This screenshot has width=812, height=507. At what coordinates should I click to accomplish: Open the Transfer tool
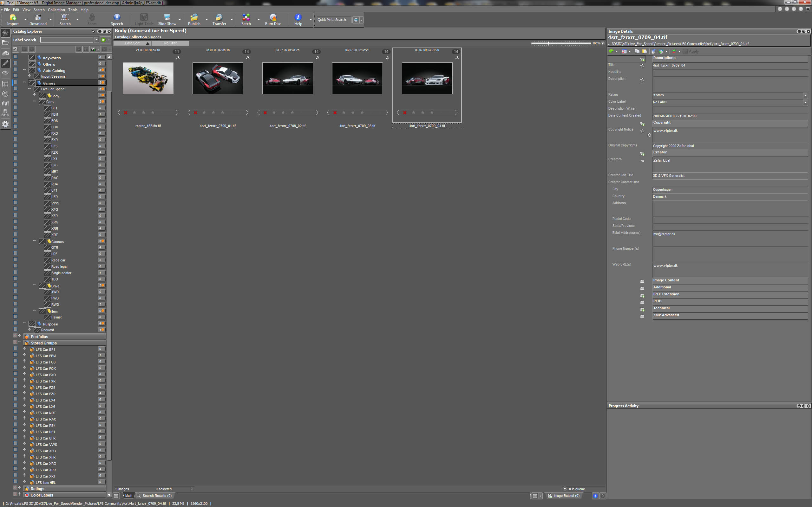(x=219, y=19)
